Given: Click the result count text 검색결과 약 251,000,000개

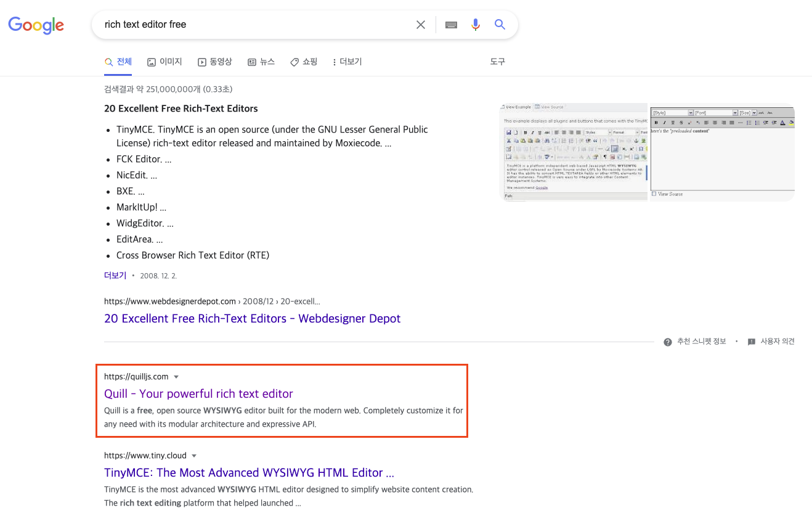Looking at the screenshot, I should coord(168,89).
